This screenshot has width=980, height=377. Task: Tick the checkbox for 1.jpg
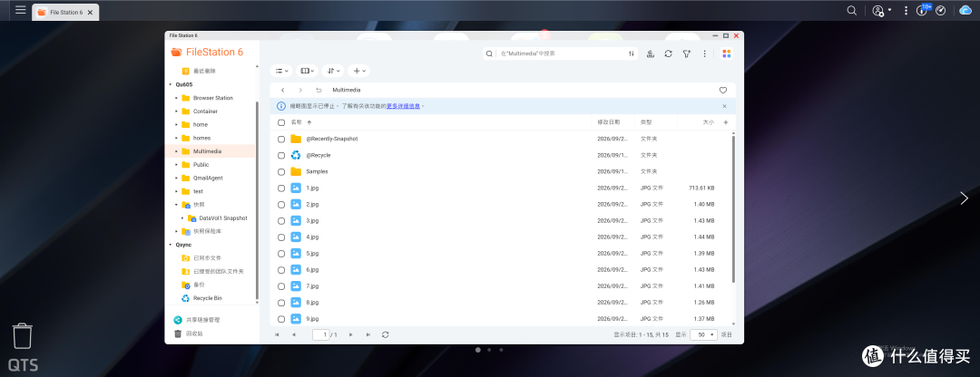(x=281, y=188)
